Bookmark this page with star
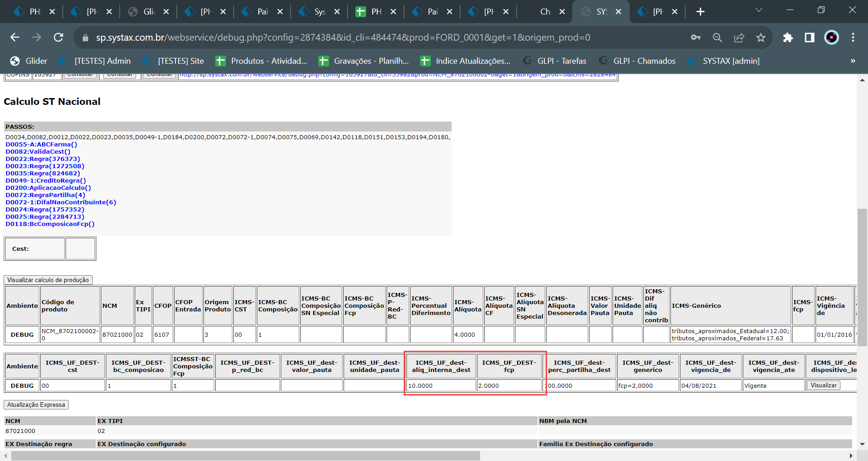The height and width of the screenshot is (461, 868). (x=761, y=38)
